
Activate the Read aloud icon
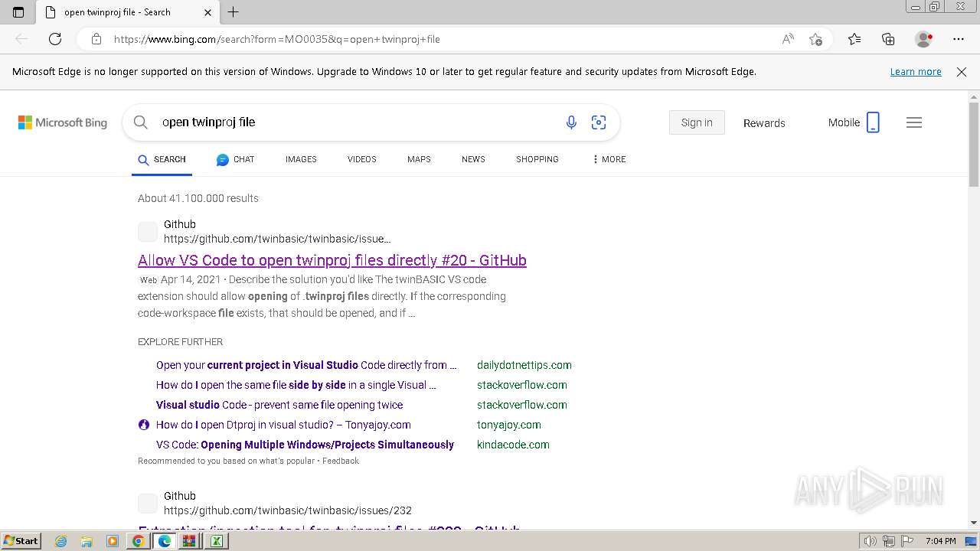pos(788,39)
